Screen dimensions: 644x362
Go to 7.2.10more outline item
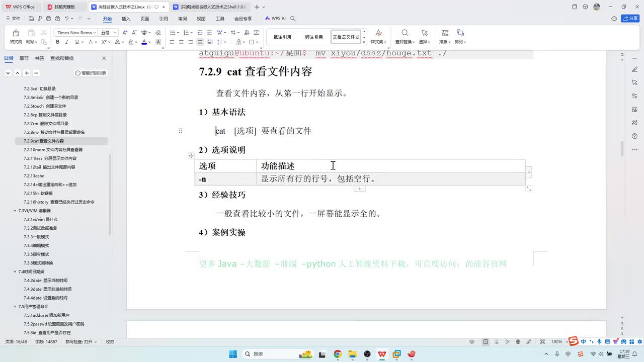point(53,149)
